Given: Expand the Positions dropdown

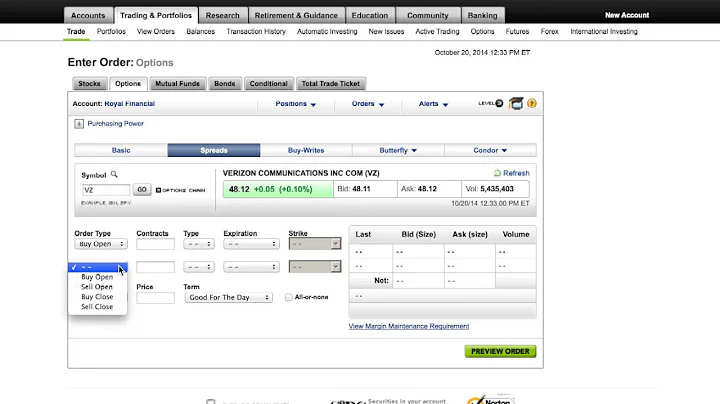Looking at the screenshot, I should (296, 104).
